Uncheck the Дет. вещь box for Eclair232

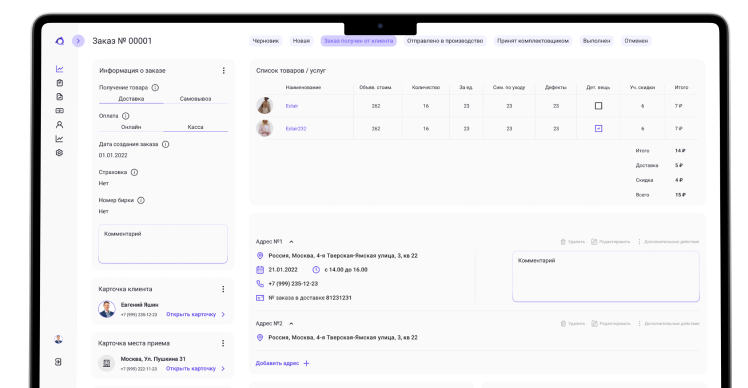(598, 128)
